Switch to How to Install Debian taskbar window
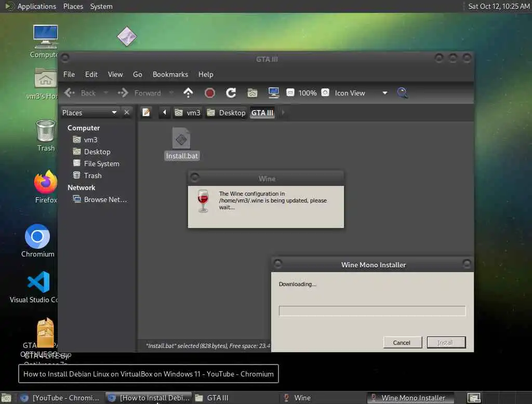Image resolution: width=532 pixels, height=404 pixels. [149, 398]
